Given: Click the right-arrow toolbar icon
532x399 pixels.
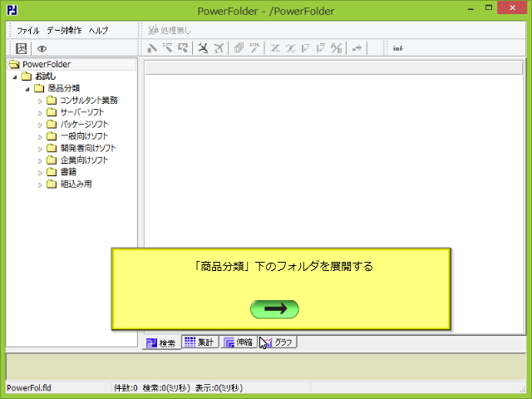Looking at the screenshot, I should click(357, 48).
